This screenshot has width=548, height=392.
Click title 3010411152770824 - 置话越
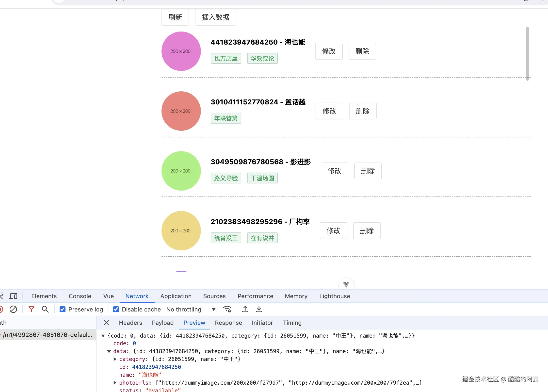[258, 102]
